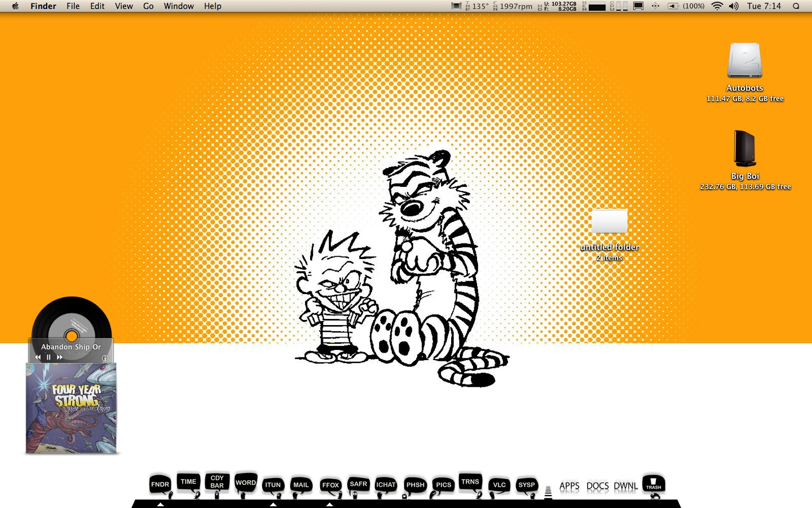This screenshot has width=812, height=508.
Task: Click the CPU usage meter in menu bar
Action: [x=619, y=6]
